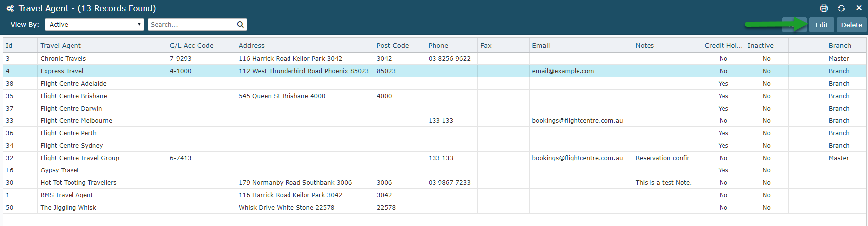
Task: Click the gear icon beside Travel Agent title
Action: coord(10,8)
